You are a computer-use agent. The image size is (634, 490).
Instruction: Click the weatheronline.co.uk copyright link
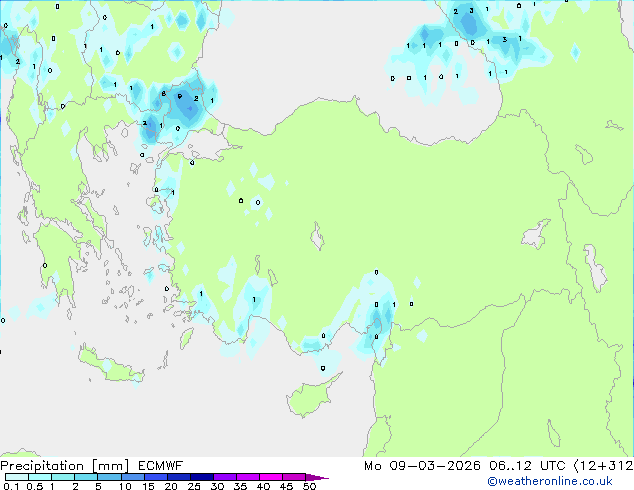(550, 481)
